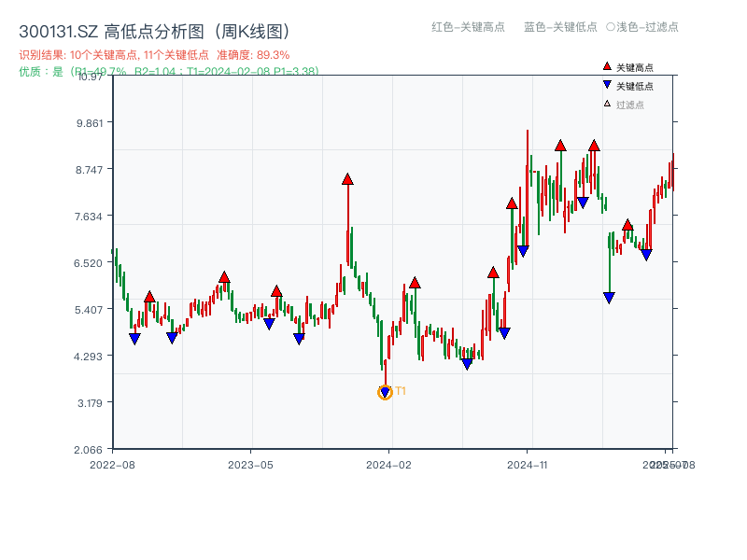Screen dimensions: 747x560
Task: Select the red high triangle near 6.3 in late 2024
Action: pos(493,273)
